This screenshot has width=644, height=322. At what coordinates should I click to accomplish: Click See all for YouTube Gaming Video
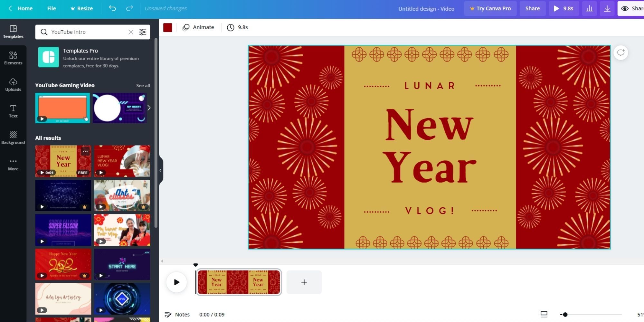click(143, 85)
